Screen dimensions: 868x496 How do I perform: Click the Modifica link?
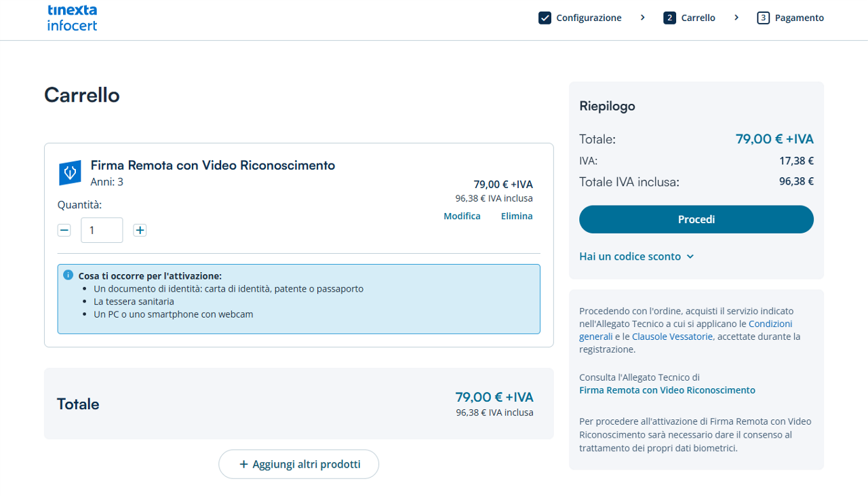click(x=462, y=216)
